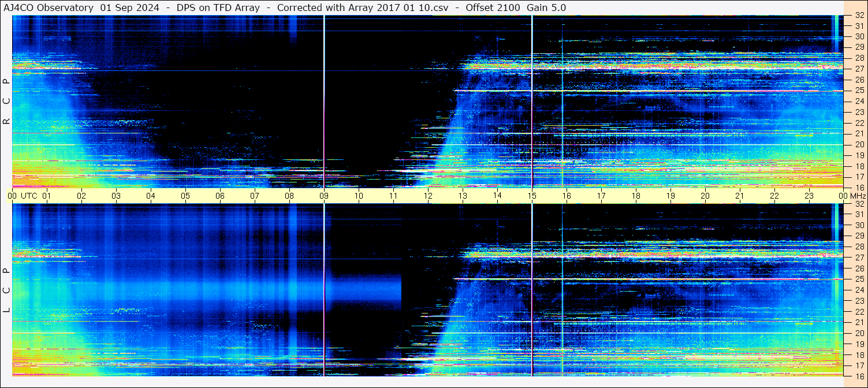Screen dimensions: 868x388
Task: Click the 27 MHz label in LCP panel
Action: coord(859,258)
